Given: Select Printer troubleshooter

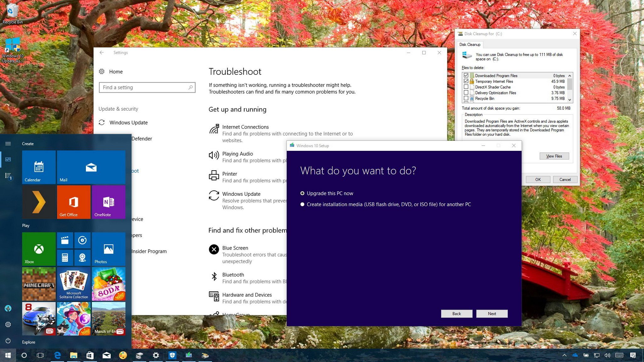Looking at the screenshot, I should [247, 177].
